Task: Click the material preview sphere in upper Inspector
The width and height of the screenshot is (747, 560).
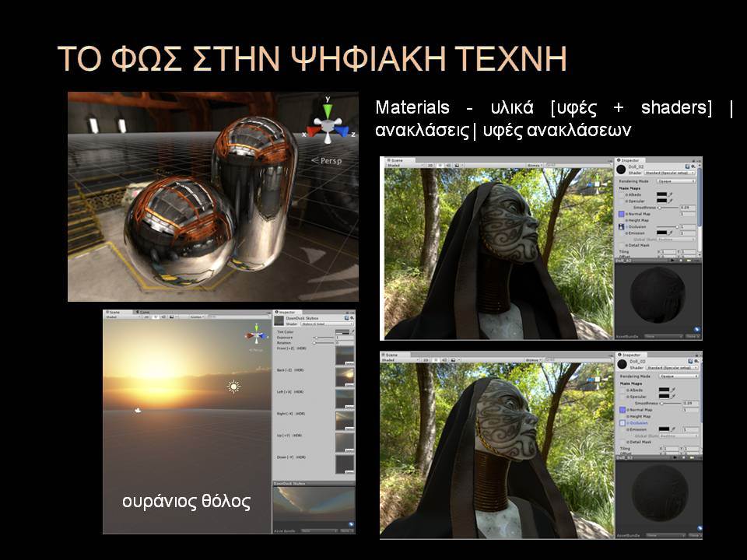Action: [658, 294]
